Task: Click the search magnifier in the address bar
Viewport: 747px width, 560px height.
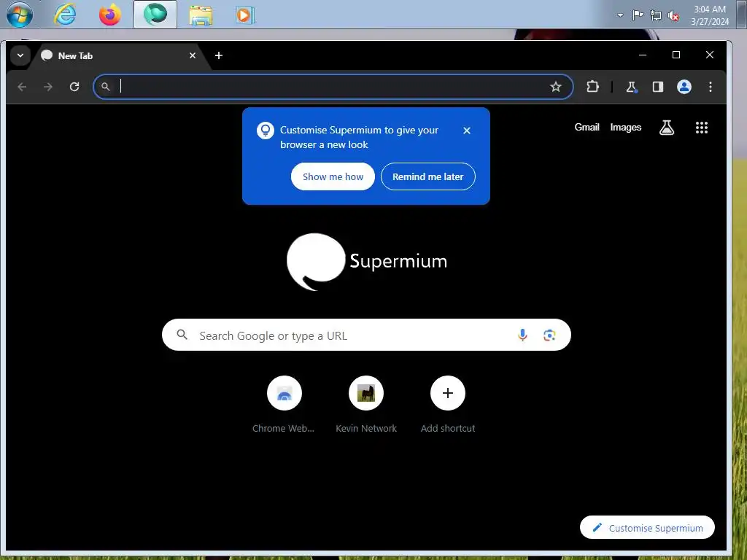Action: coord(106,87)
